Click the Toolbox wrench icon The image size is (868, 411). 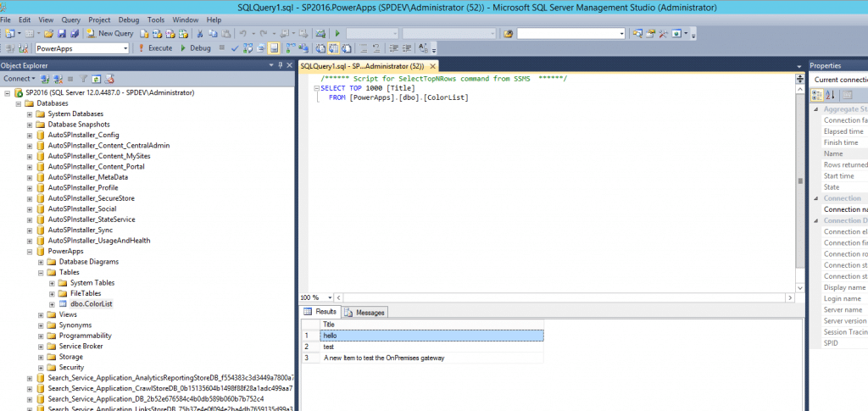click(663, 33)
